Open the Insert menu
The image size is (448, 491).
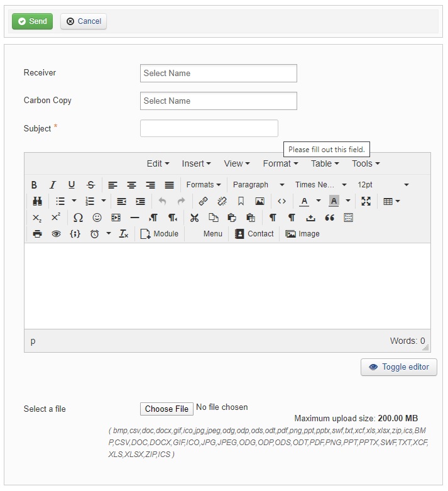[x=196, y=163]
